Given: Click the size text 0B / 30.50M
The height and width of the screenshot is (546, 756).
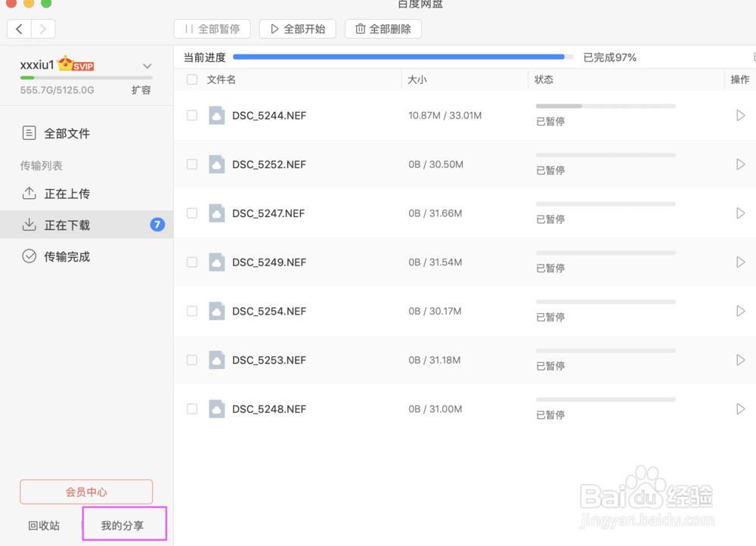Looking at the screenshot, I should coord(436,164).
